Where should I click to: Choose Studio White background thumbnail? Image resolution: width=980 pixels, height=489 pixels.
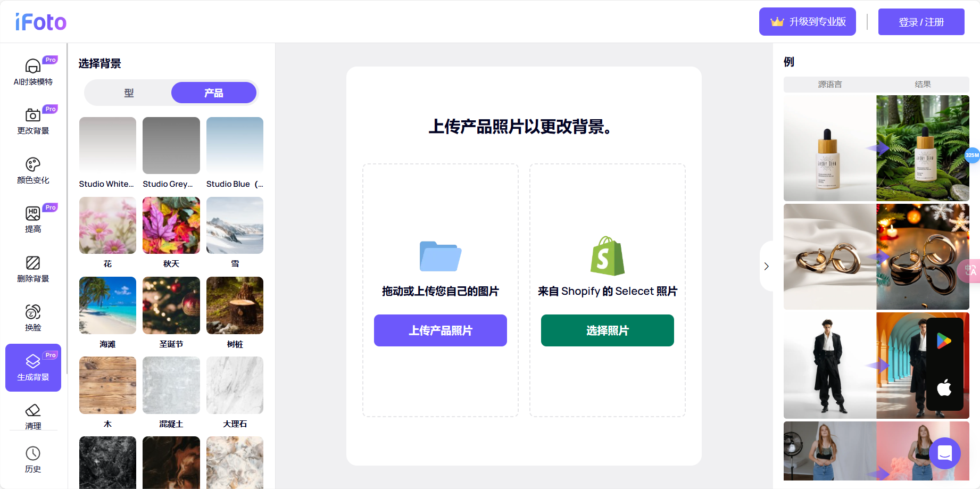(x=107, y=145)
